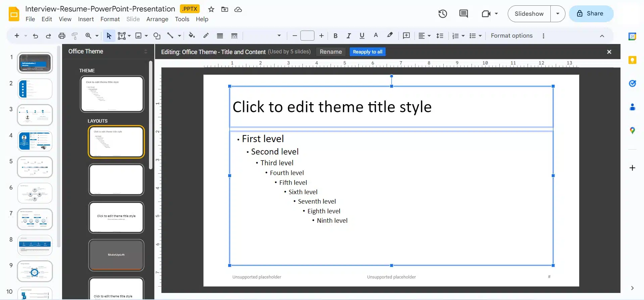This screenshot has width=644, height=300.
Task: Toggle Italic text formatting
Action: (x=349, y=36)
